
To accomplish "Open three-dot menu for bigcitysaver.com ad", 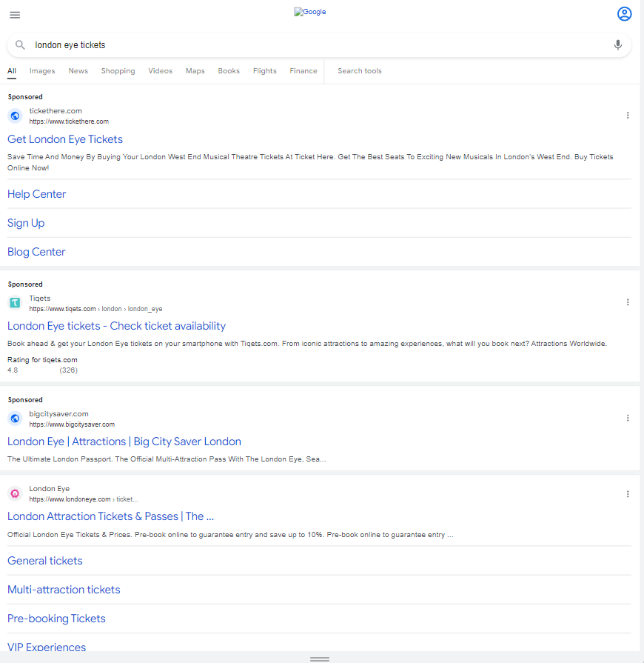I will point(627,418).
